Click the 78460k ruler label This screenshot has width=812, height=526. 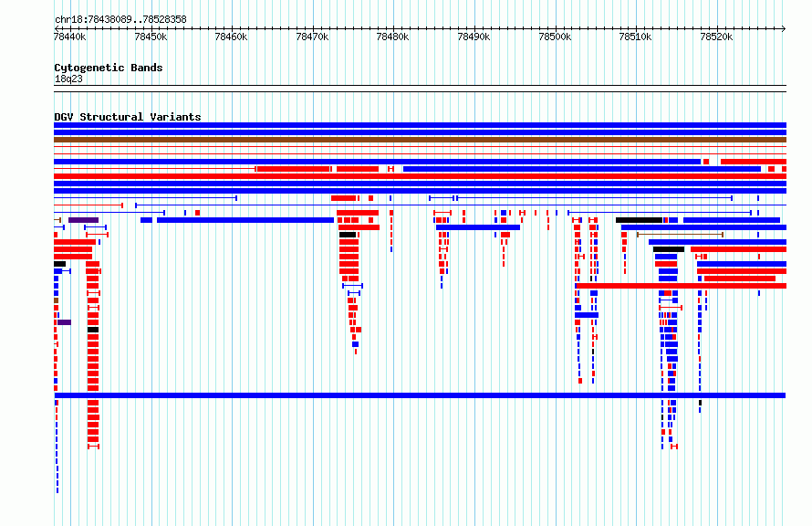tap(231, 37)
